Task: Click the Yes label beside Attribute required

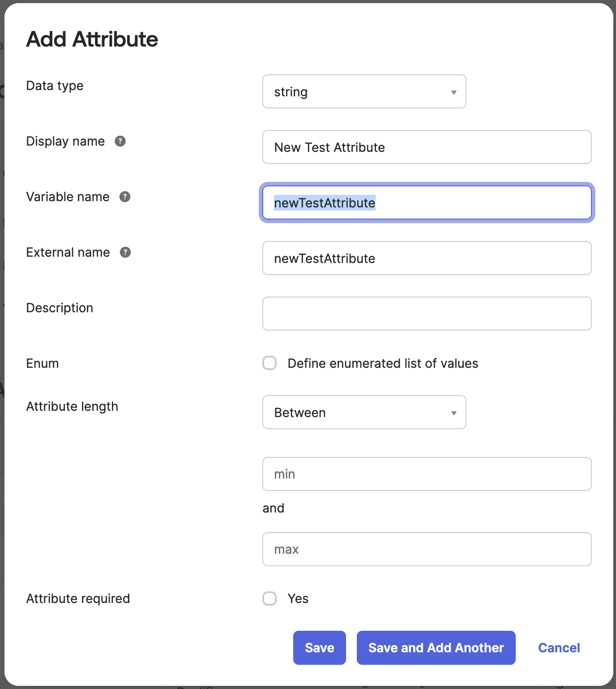Action: pos(298,599)
